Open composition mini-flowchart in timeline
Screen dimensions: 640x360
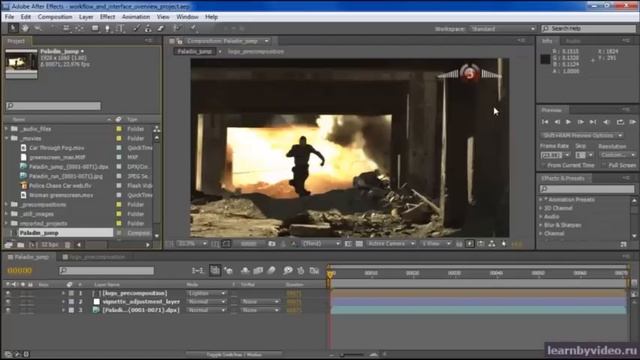click(197, 270)
